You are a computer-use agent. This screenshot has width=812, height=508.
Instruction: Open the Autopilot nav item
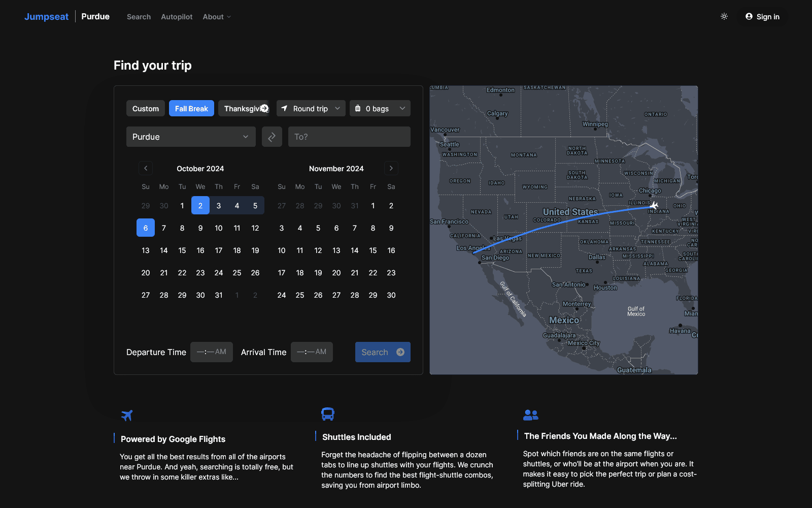point(177,17)
